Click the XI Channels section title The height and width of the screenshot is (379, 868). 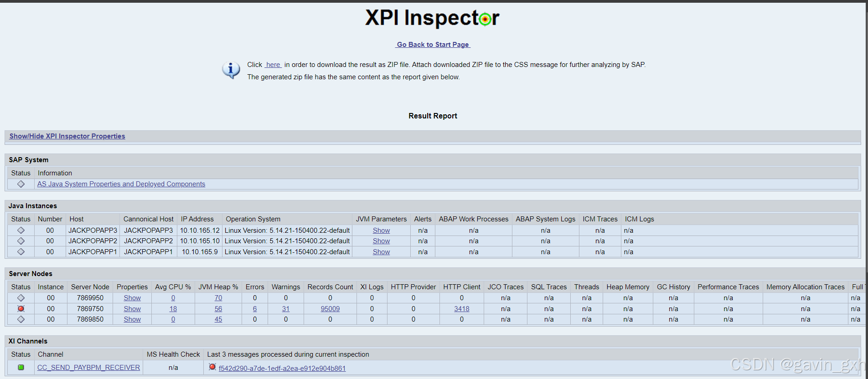tap(28, 341)
